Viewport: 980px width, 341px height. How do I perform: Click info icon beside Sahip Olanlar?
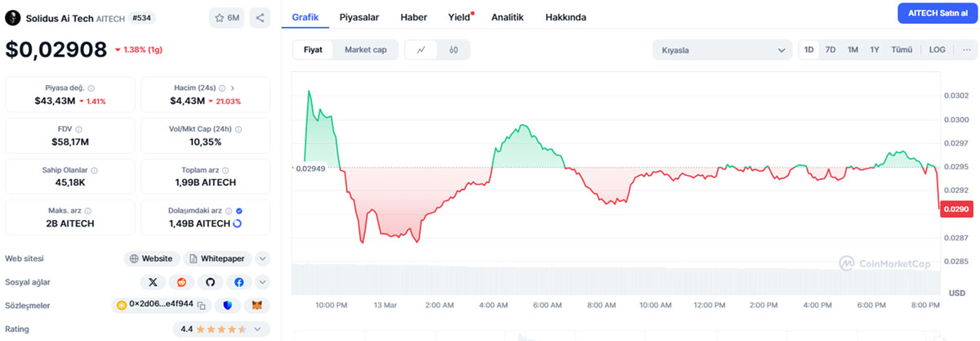click(x=95, y=170)
